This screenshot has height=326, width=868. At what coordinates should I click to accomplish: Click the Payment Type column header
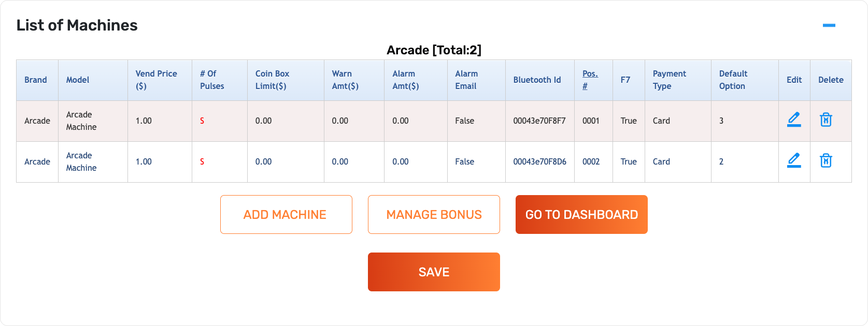[x=669, y=80]
